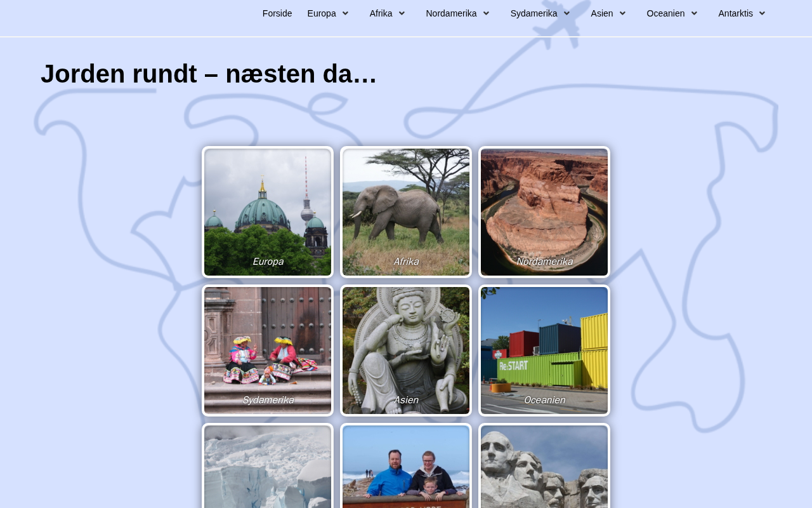The width and height of the screenshot is (812, 508).
Task: Open the Nordamerika menu link
Action: (x=451, y=13)
